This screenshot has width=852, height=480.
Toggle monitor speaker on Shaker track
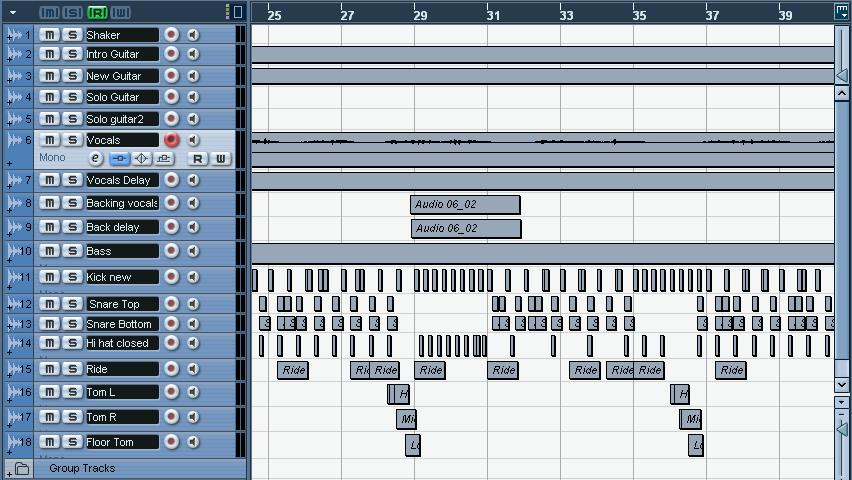coord(193,35)
